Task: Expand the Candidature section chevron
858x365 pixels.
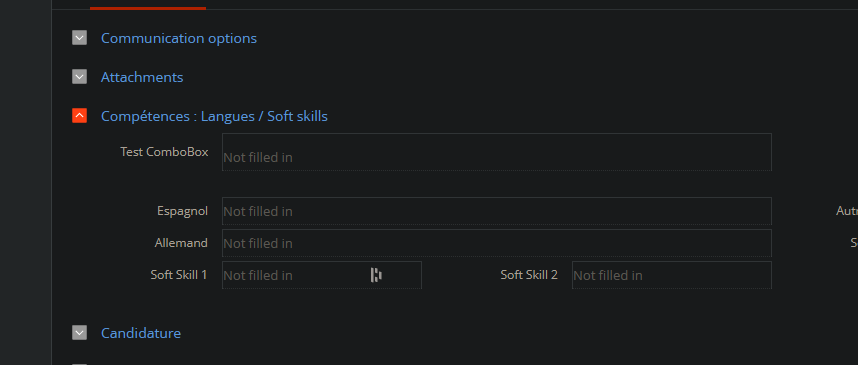Action: click(x=79, y=333)
